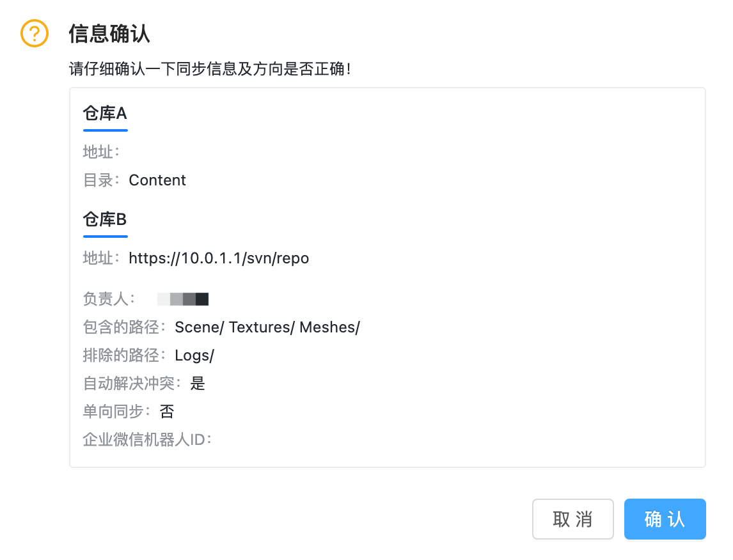Click the 取消 button
733x560 pixels.
572,519
